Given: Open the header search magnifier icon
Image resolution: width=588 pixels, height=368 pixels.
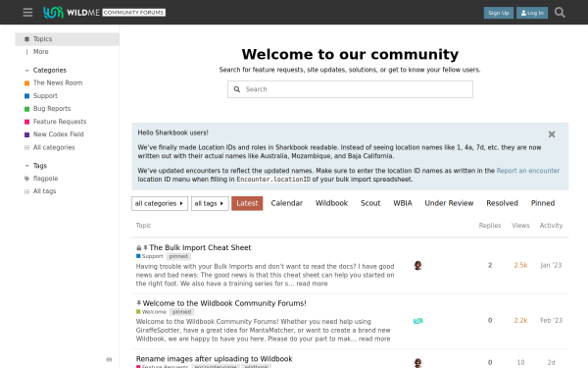Looking at the screenshot, I should click(560, 13).
